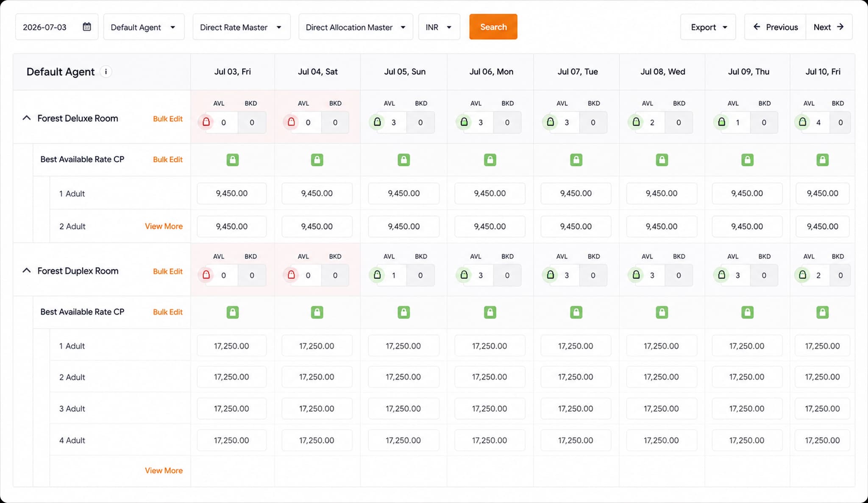Click View More beside 2 Adult row

pyautogui.click(x=164, y=226)
